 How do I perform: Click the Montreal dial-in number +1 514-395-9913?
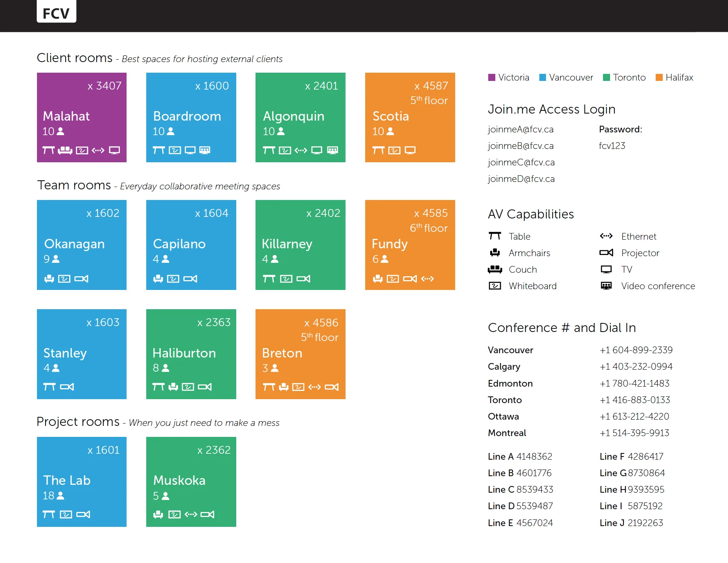coord(634,433)
